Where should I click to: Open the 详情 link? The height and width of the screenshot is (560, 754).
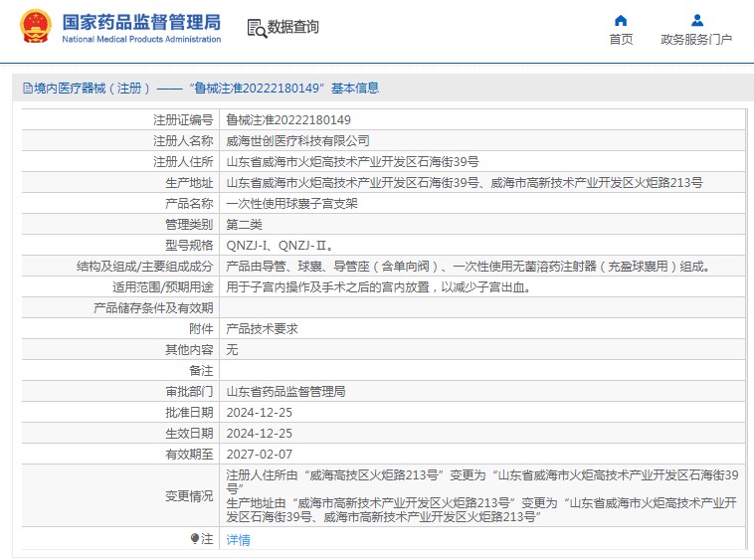[x=238, y=540]
